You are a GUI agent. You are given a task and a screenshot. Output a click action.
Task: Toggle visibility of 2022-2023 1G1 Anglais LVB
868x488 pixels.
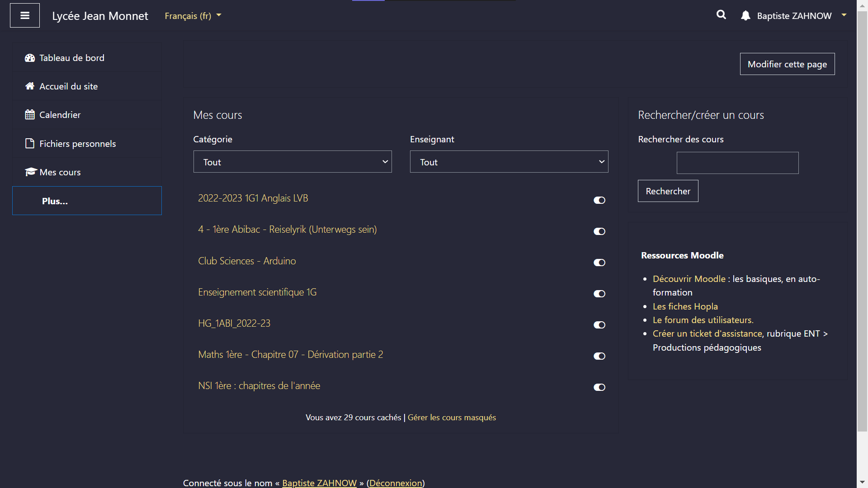(599, 200)
